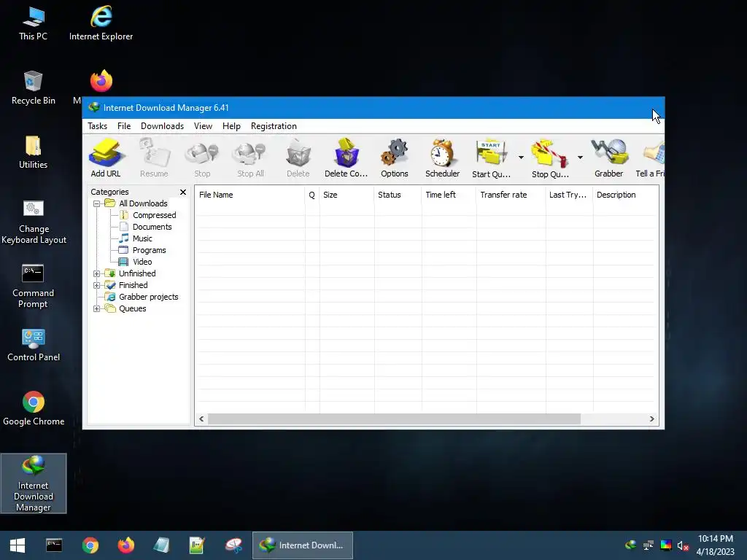Expand the Finished category node

pos(97,286)
